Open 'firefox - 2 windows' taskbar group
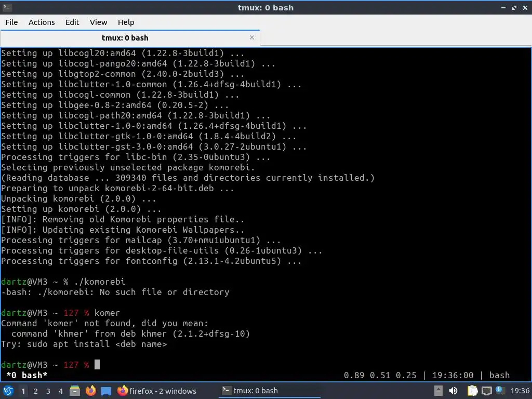The height and width of the screenshot is (399, 532). (x=157, y=391)
